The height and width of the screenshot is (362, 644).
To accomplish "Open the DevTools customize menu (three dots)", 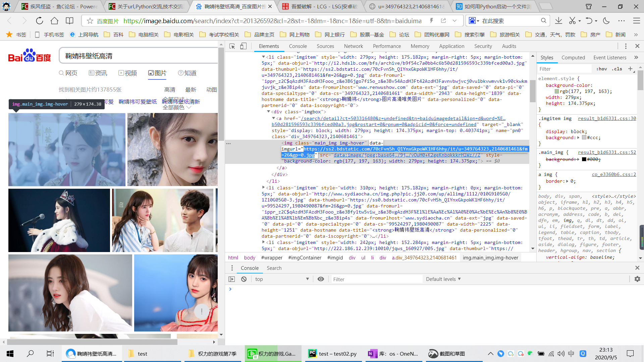I will pyautogui.click(x=626, y=46).
